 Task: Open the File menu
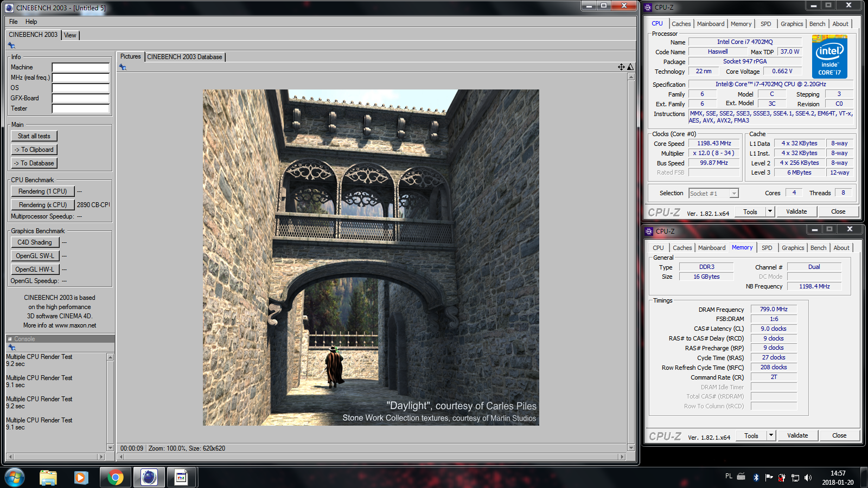click(14, 22)
